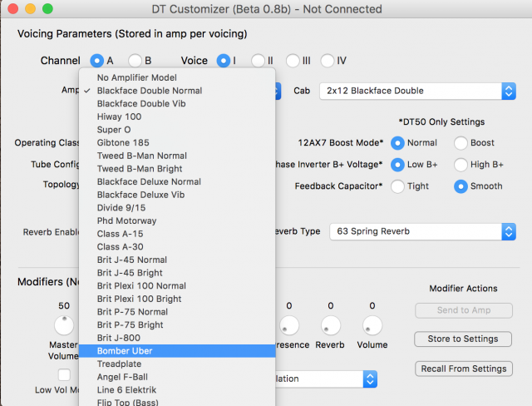Select Treadplate amp model

pyautogui.click(x=177, y=364)
